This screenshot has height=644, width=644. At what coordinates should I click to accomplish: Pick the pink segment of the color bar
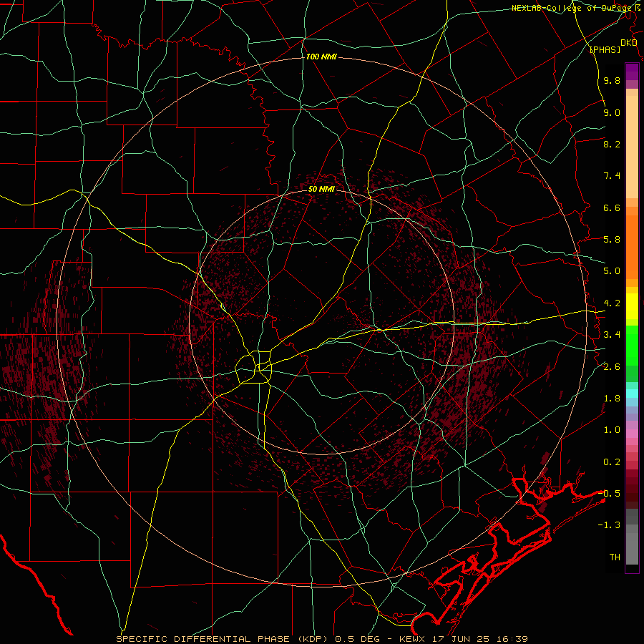click(632, 434)
